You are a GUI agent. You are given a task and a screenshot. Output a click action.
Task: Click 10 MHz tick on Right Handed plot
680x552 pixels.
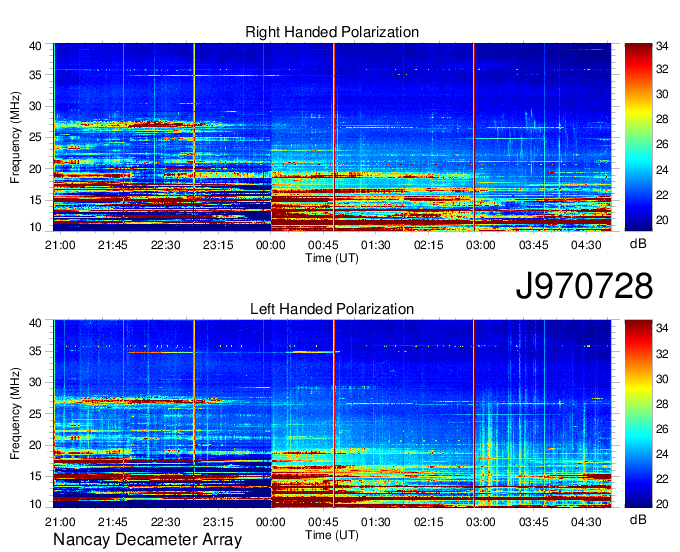(x=35, y=227)
